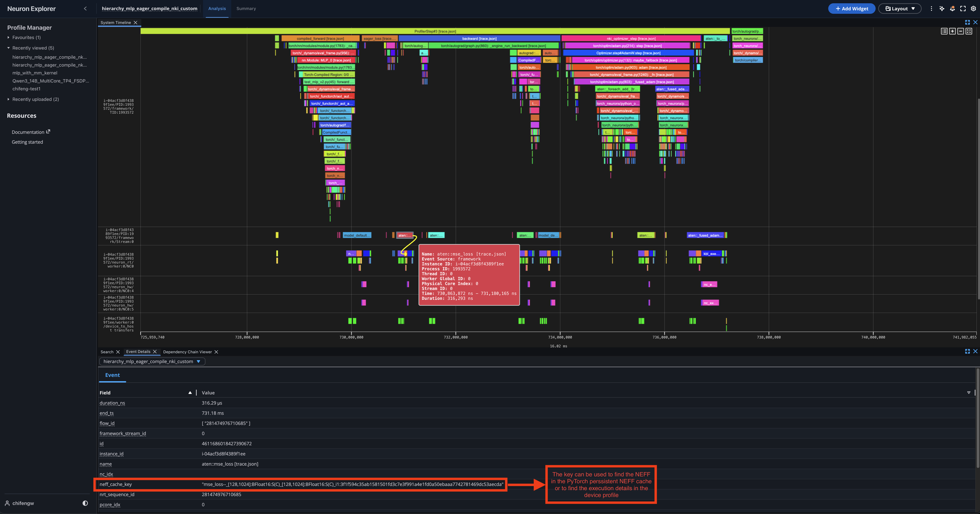This screenshot has height=514, width=980.
Task: Open the three-dot more options menu
Action: [x=931, y=8]
